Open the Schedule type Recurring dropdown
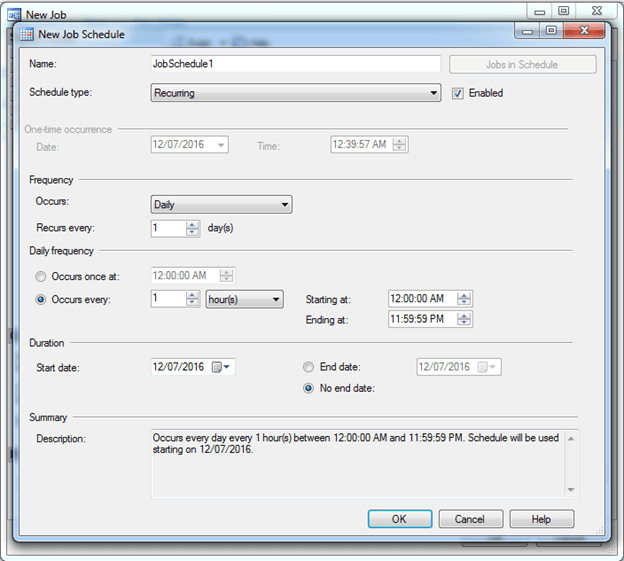Image resolution: width=624 pixels, height=561 pixels. [x=296, y=93]
